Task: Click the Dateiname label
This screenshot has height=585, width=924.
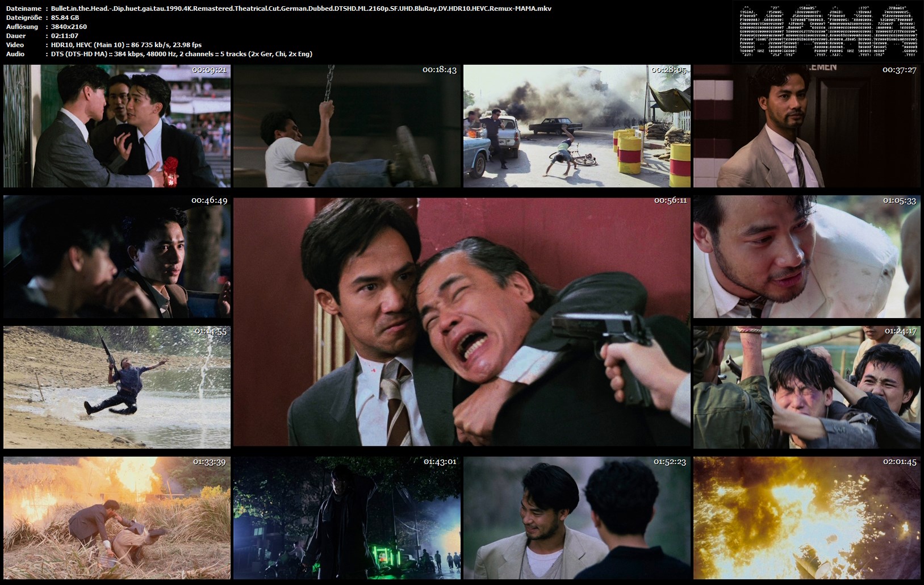Action: click(x=23, y=9)
